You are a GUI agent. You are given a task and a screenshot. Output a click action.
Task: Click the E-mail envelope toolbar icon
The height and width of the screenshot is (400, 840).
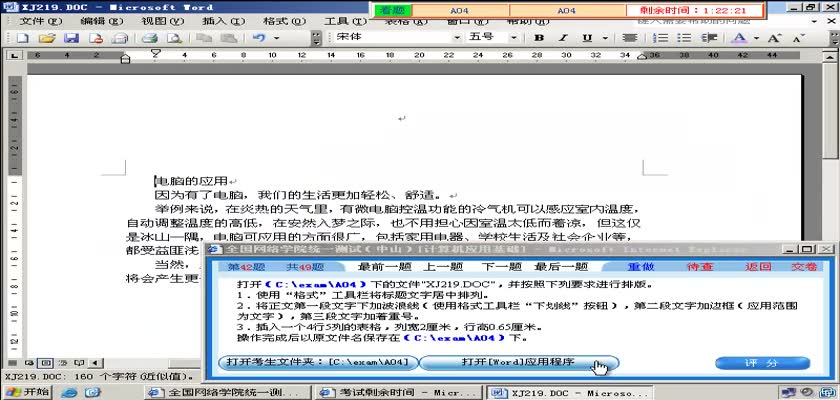(x=120, y=38)
